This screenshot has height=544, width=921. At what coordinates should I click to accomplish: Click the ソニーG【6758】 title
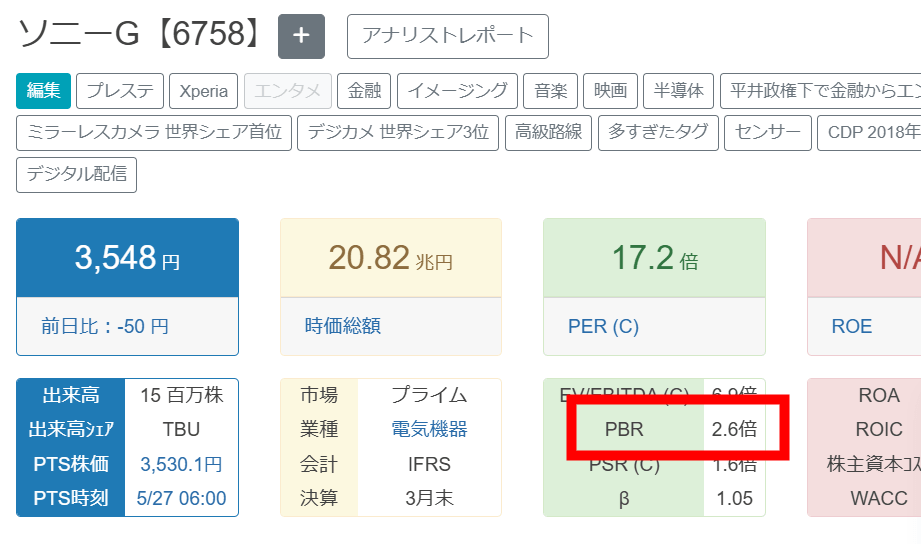click(141, 33)
